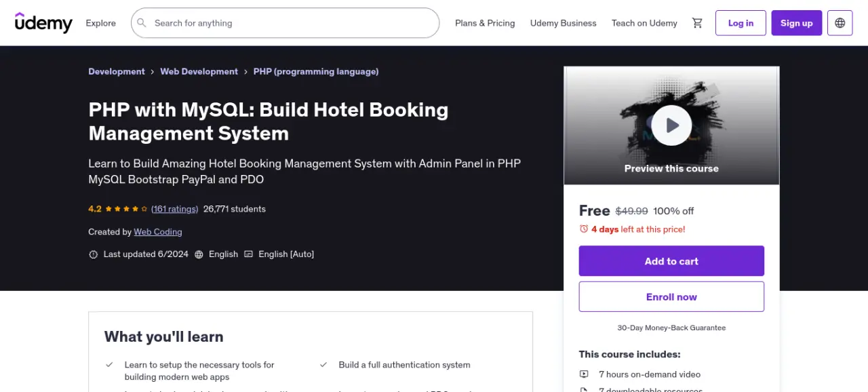Focus the Search for anything field
The image size is (868, 392).
click(x=285, y=23)
